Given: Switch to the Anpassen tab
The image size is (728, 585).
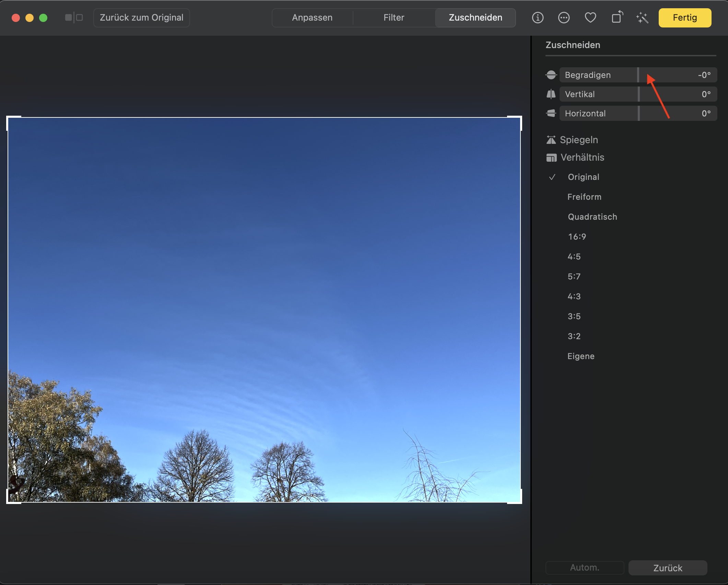Looking at the screenshot, I should [x=312, y=18].
